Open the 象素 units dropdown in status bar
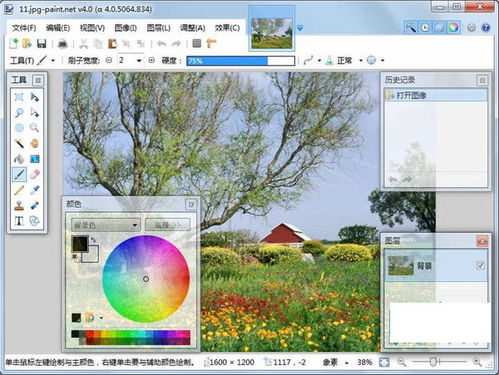This screenshot has height=375, width=499. pyautogui.click(x=347, y=363)
